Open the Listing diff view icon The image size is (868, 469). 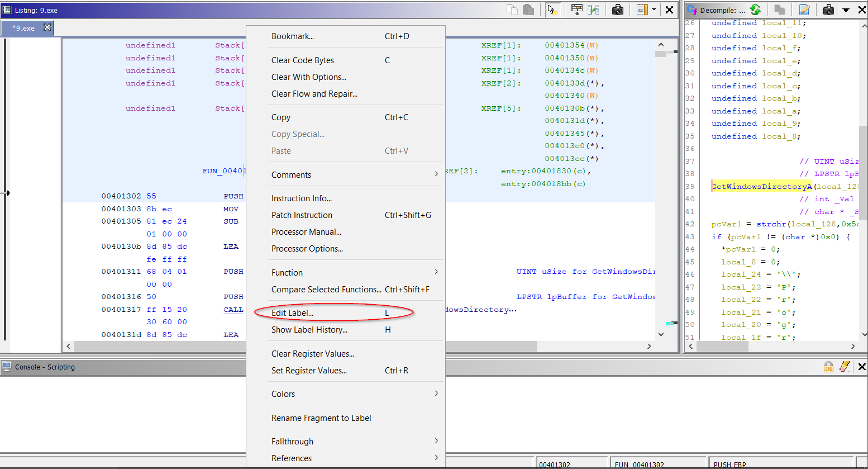tap(593, 10)
